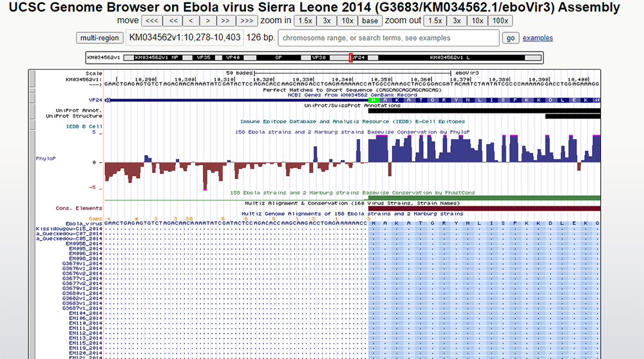The height and width of the screenshot is (359, 644).
Task: Jump far right with the >>> button
Action: [247, 21]
